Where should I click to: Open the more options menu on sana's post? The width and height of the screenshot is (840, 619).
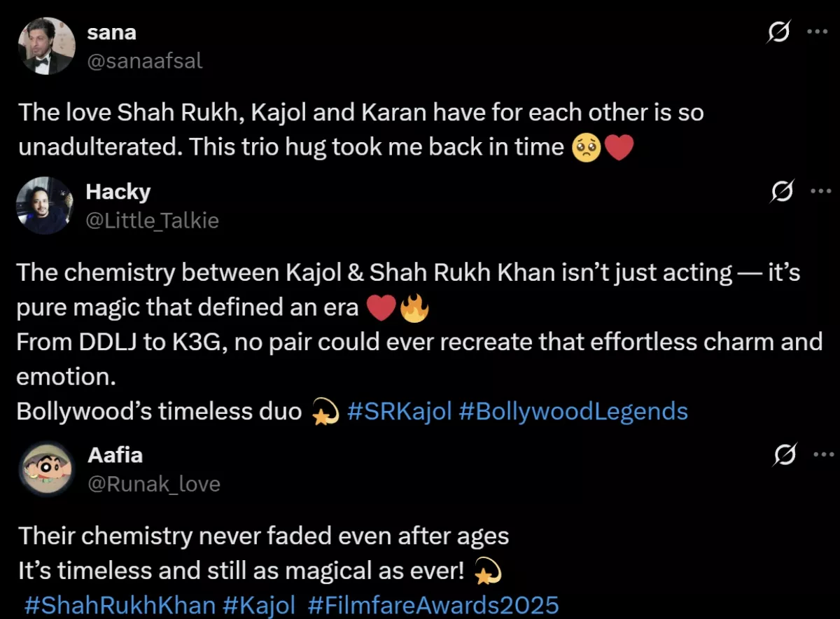817,32
